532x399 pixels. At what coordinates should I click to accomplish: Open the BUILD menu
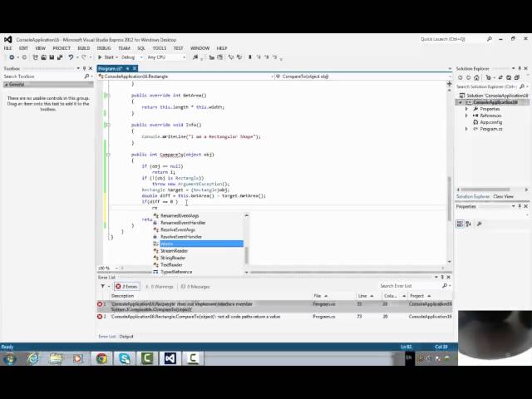tap(83, 48)
